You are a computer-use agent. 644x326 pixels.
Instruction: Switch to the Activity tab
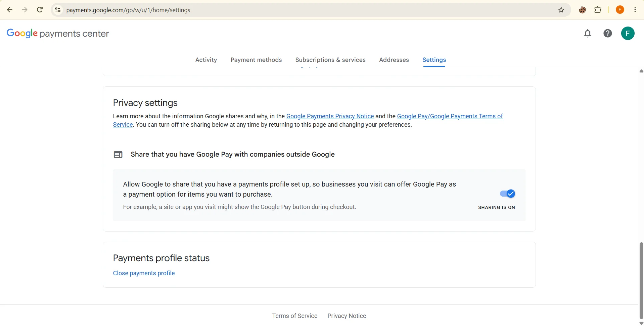click(x=206, y=60)
